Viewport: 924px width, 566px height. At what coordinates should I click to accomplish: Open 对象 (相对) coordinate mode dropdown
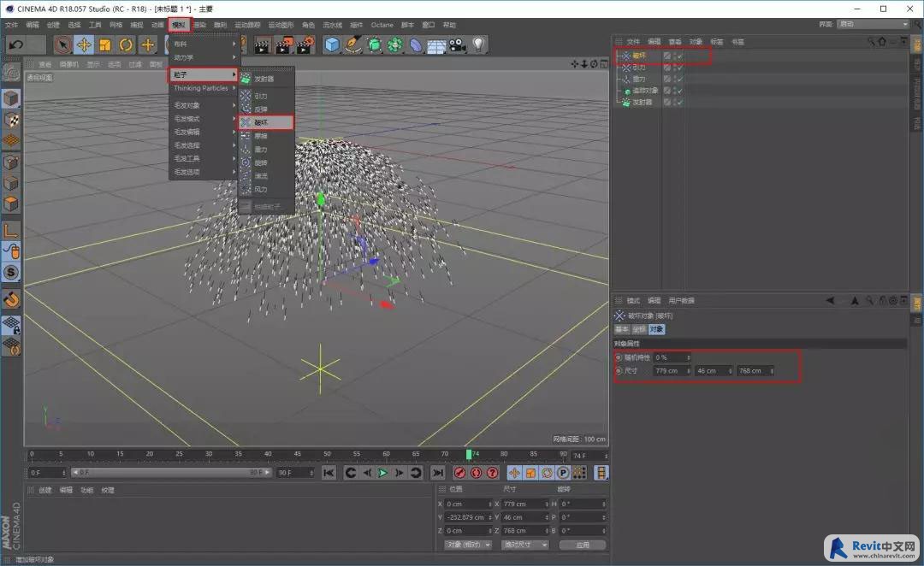point(468,545)
